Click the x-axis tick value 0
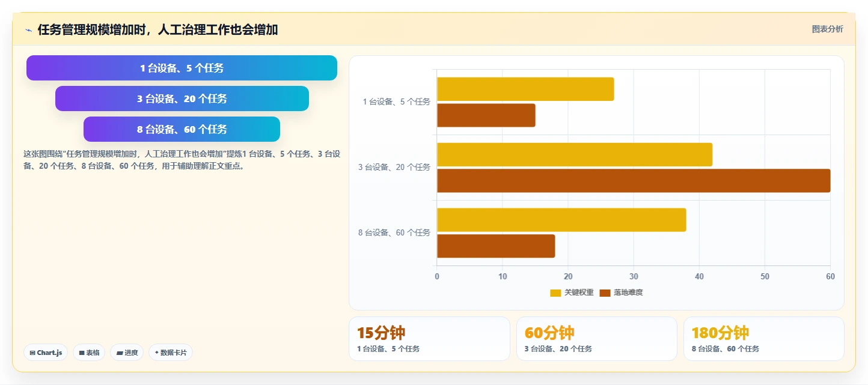This screenshot has height=385, width=868. [437, 276]
